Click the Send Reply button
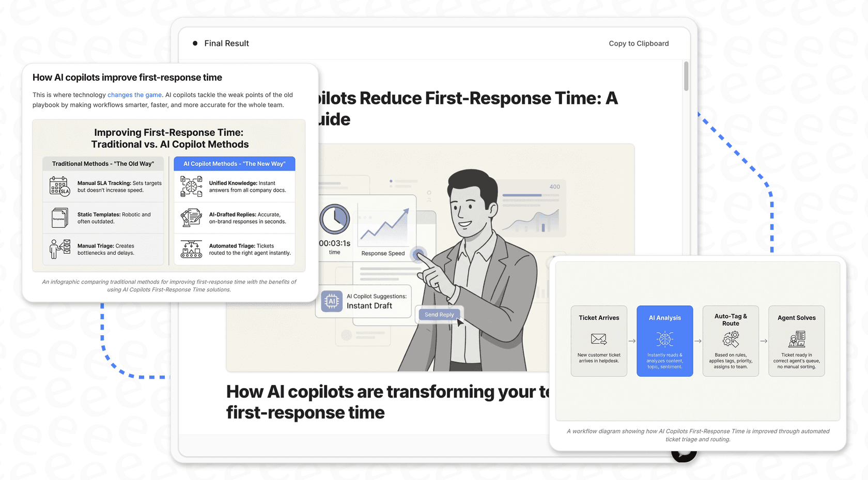Screen dimensions: 868x480 (x=439, y=315)
